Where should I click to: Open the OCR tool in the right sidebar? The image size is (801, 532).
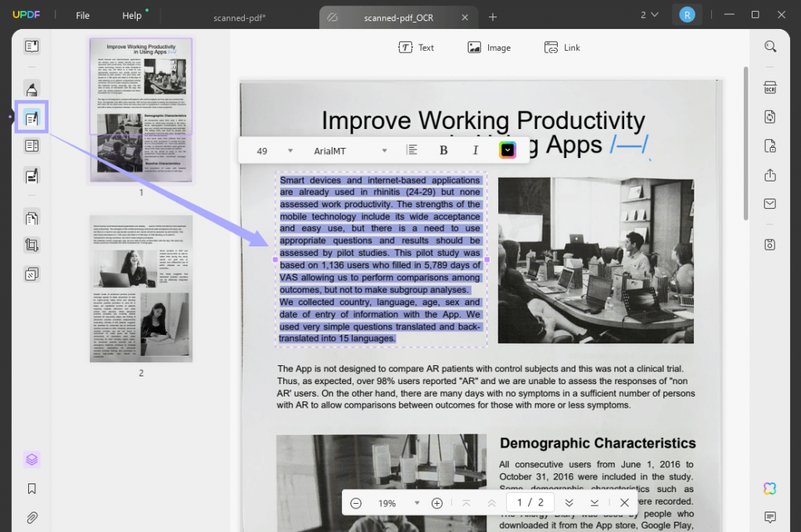[770, 88]
